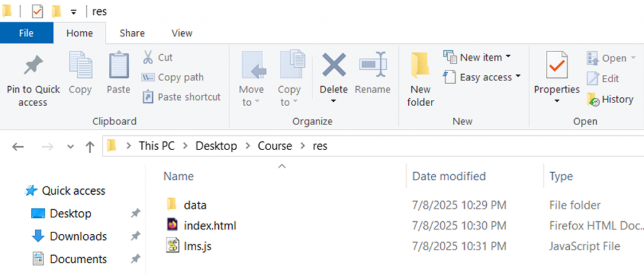Screen dimensions: 644x274
Task: Click the red X Delete icon
Action: [334, 65]
